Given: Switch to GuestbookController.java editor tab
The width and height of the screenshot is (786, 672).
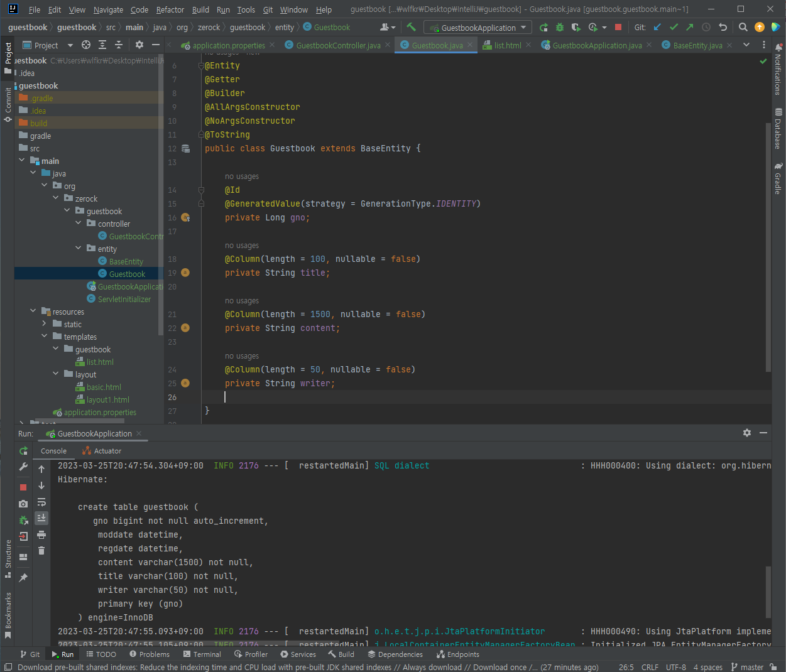Looking at the screenshot, I should pyautogui.click(x=338, y=45).
